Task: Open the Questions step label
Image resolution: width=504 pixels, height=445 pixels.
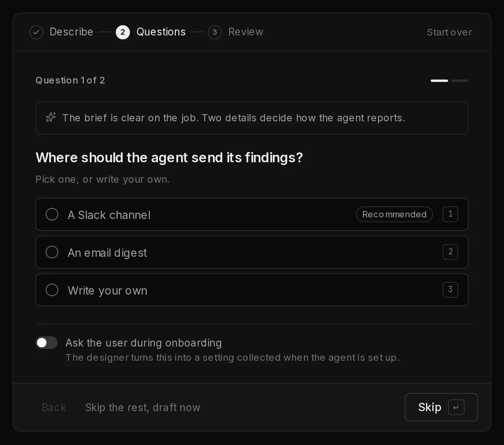Action: point(161,32)
